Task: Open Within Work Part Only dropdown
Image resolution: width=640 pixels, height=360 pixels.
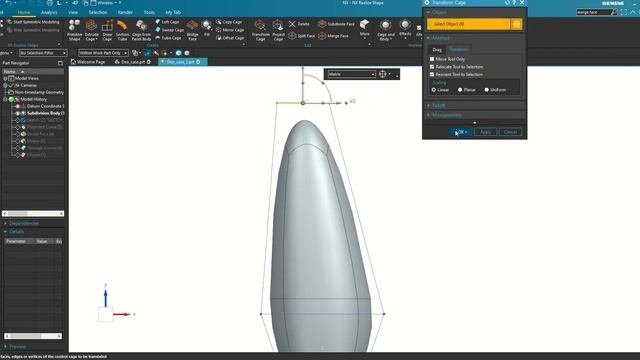Action: pos(103,53)
